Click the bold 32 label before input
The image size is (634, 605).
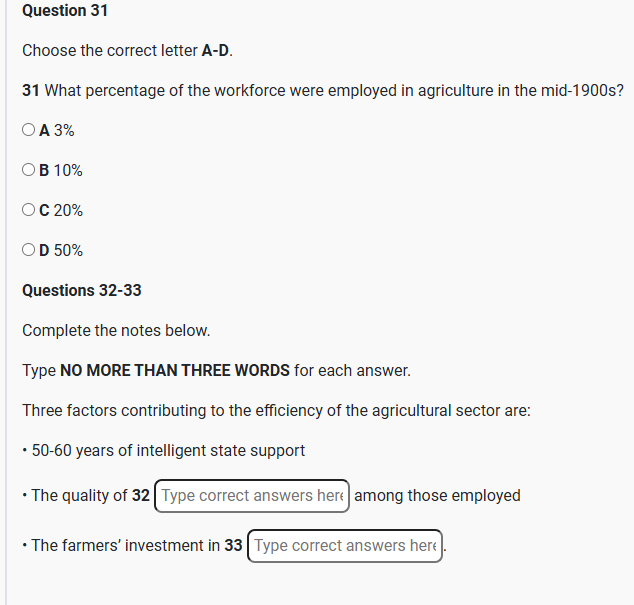(x=141, y=496)
